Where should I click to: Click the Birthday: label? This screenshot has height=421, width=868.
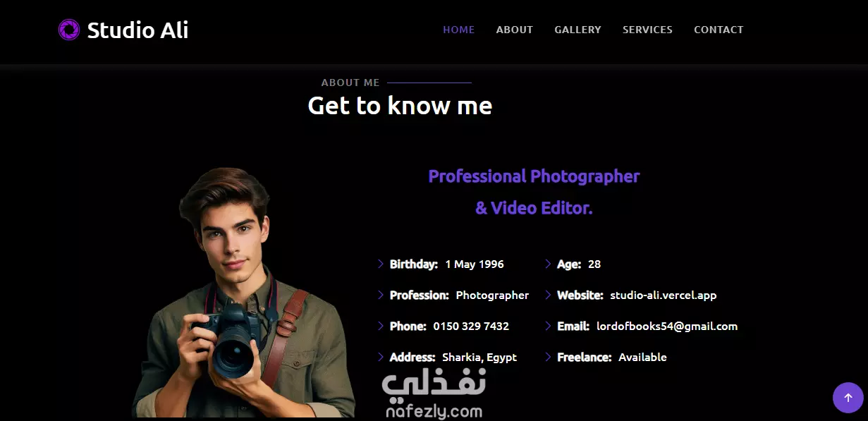pos(414,264)
